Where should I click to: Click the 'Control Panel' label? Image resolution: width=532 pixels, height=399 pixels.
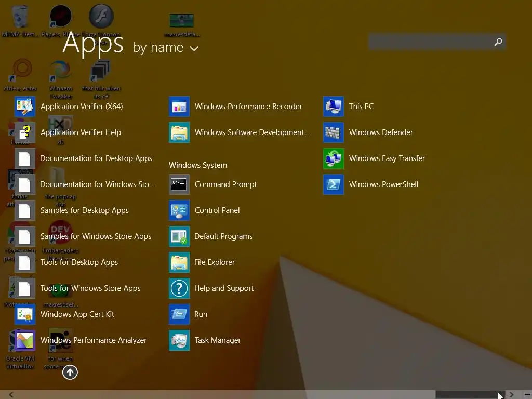(217, 210)
